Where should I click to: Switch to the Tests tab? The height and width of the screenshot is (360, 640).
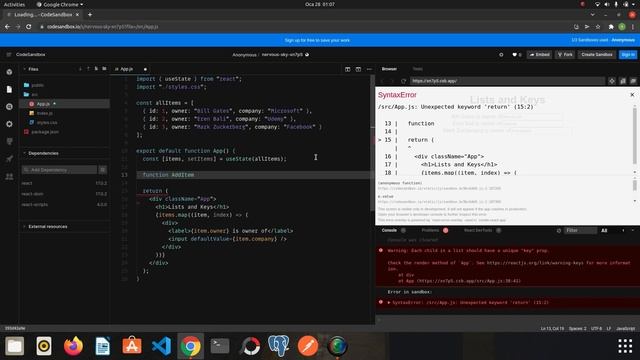point(418,69)
